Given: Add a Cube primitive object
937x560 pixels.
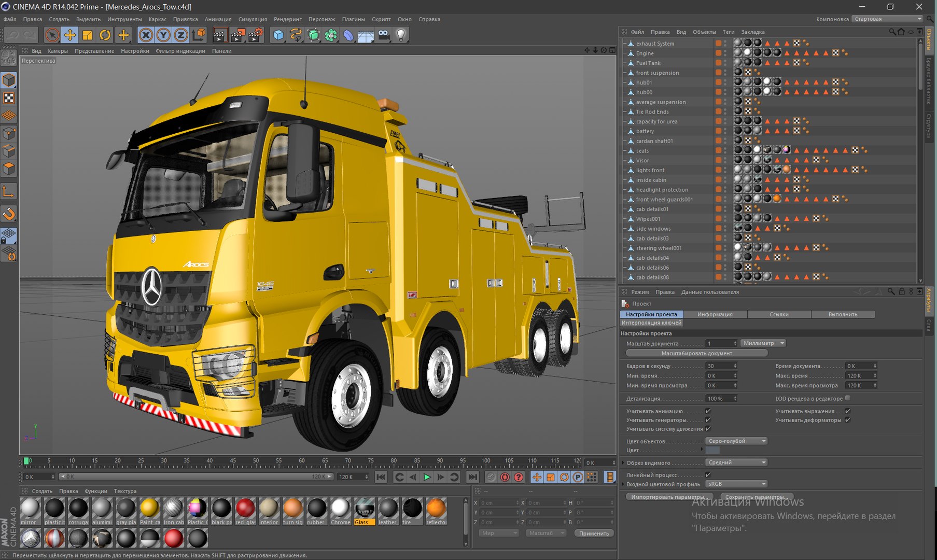Looking at the screenshot, I should click(278, 35).
